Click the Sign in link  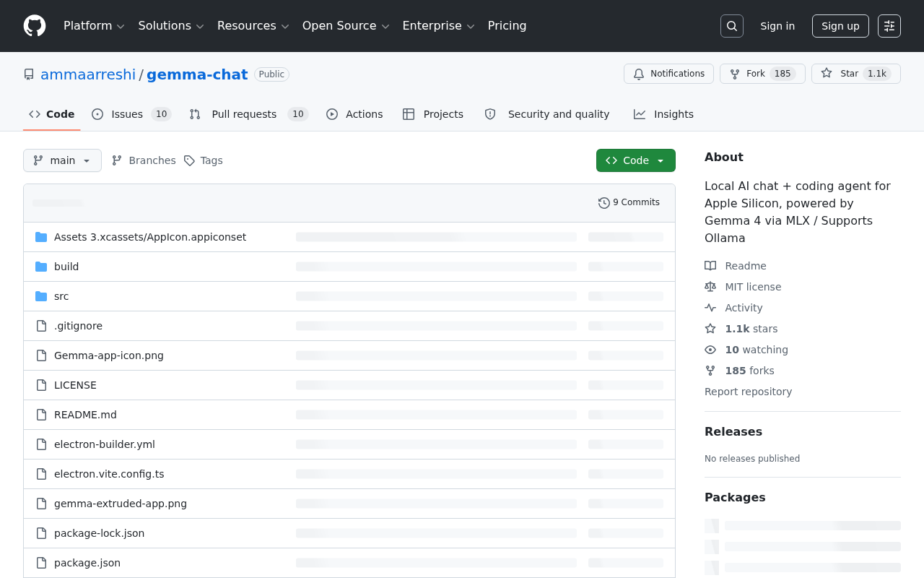pos(777,26)
